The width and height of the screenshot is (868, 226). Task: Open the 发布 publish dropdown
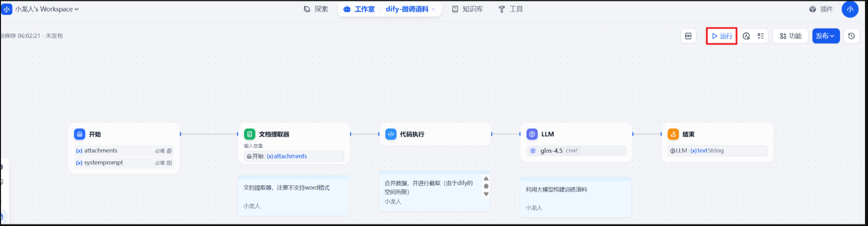click(x=825, y=36)
